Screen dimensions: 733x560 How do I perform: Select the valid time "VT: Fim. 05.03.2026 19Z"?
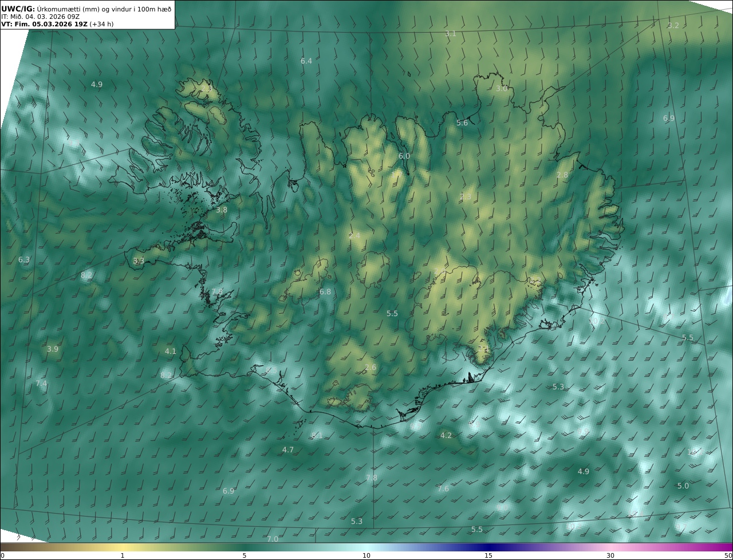44,24
